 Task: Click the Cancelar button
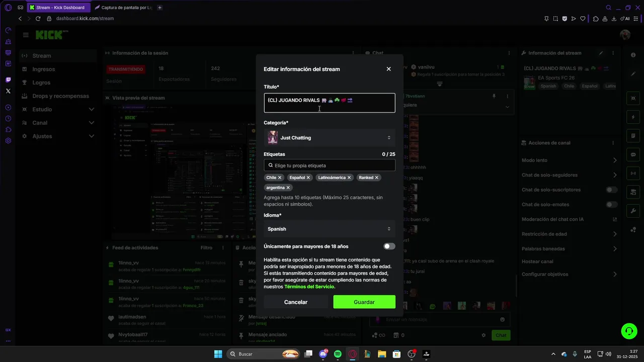[296, 302]
